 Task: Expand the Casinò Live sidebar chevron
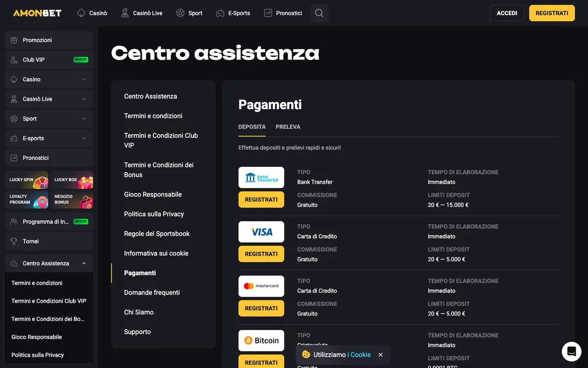84,99
